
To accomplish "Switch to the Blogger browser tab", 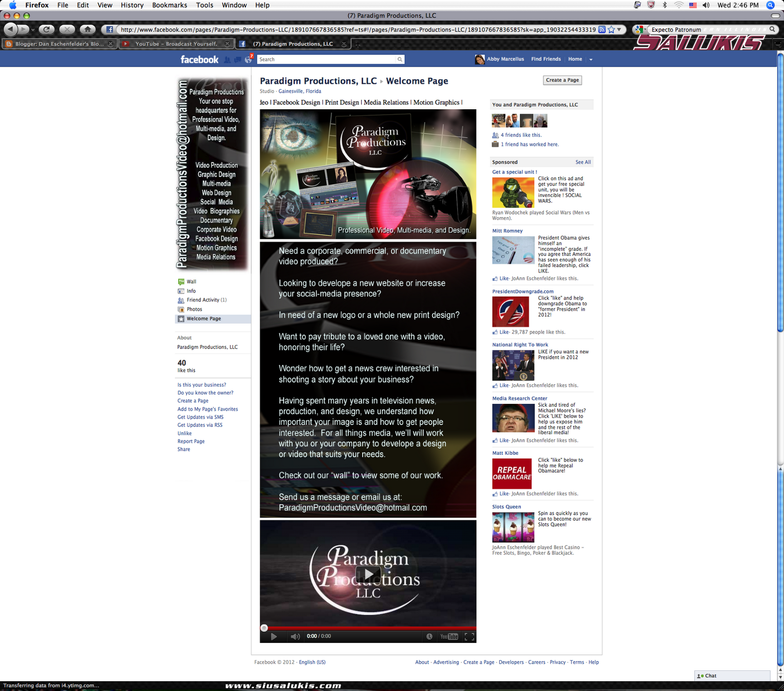I will [x=59, y=44].
